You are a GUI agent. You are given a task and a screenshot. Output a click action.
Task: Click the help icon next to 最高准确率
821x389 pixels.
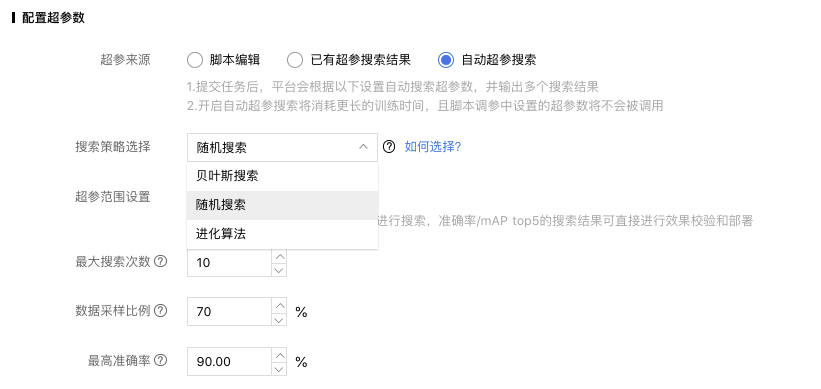tap(161, 361)
